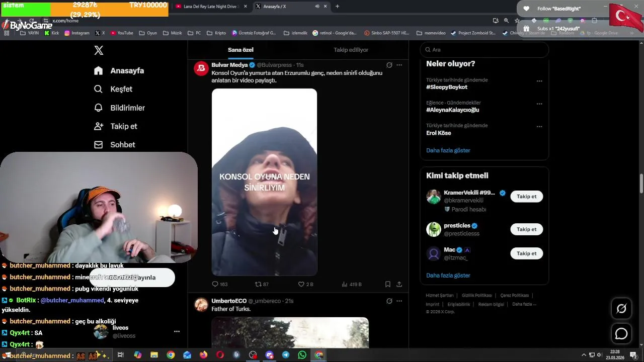The height and width of the screenshot is (362, 644).
Task: Open a new browser tab
Action: pyautogui.click(x=337, y=7)
